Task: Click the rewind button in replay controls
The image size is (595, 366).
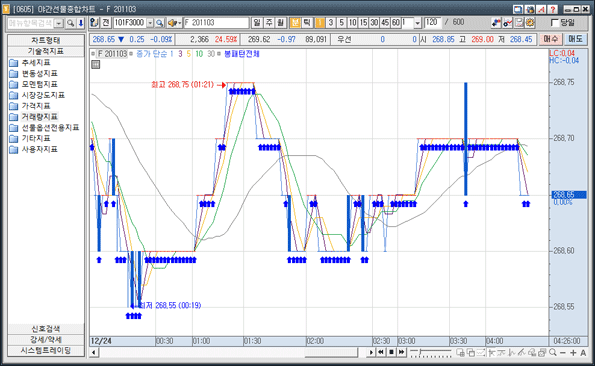Action: pos(381,352)
